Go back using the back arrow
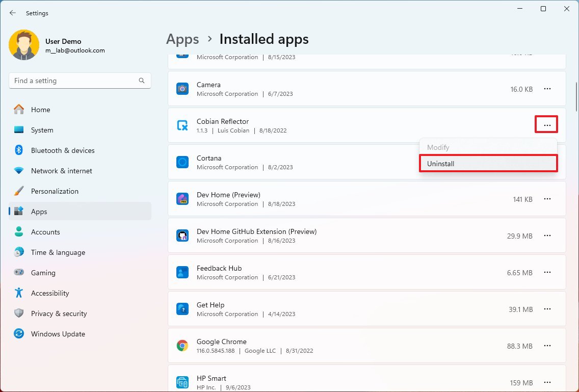 (12, 13)
